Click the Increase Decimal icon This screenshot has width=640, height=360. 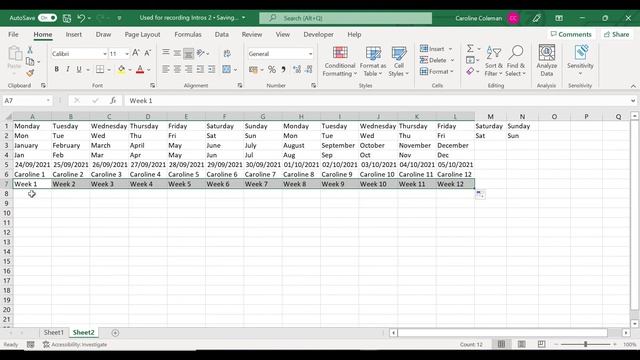point(297,70)
